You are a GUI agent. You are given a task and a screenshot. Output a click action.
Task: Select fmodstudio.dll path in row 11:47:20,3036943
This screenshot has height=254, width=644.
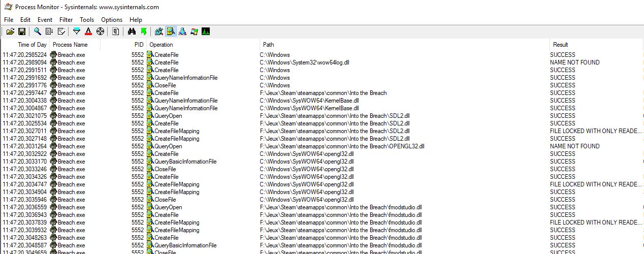pos(341,215)
